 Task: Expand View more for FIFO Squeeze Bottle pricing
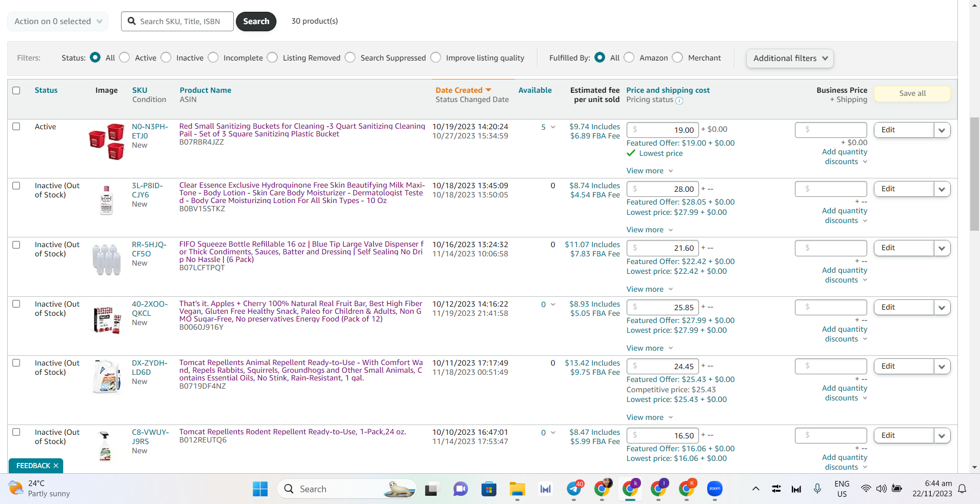click(x=650, y=289)
